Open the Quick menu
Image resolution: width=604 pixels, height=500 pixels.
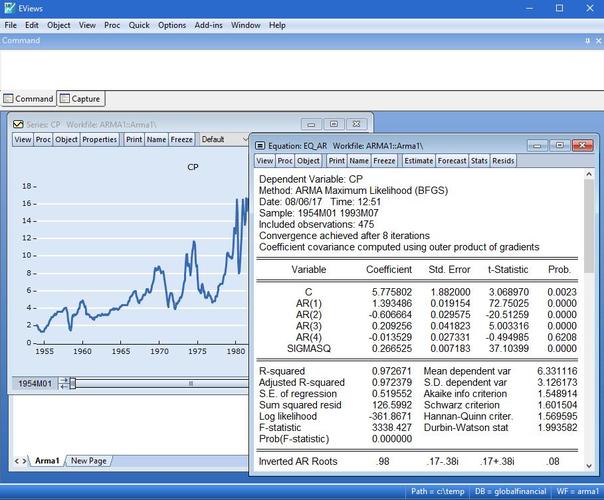tap(139, 24)
